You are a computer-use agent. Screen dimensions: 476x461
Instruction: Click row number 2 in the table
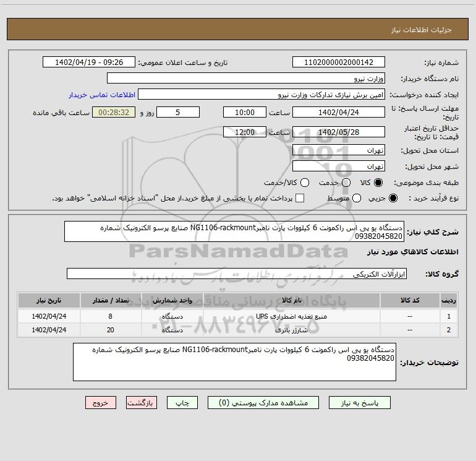(x=449, y=330)
